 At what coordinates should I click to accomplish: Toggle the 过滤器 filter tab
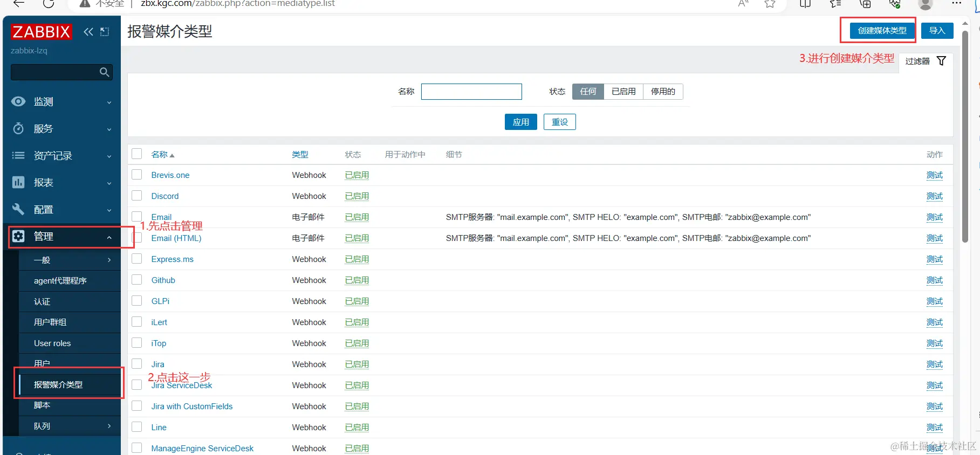926,61
